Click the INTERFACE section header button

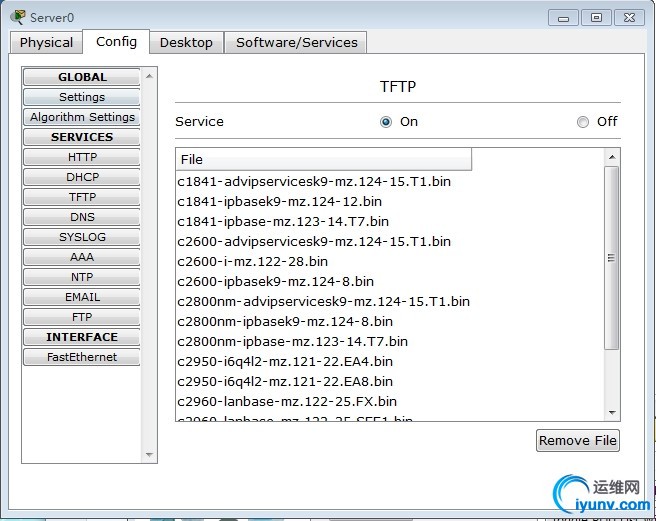click(82, 337)
